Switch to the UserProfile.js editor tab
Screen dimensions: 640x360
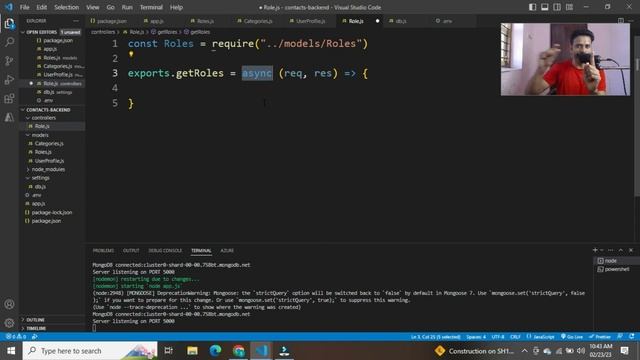click(x=310, y=21)
